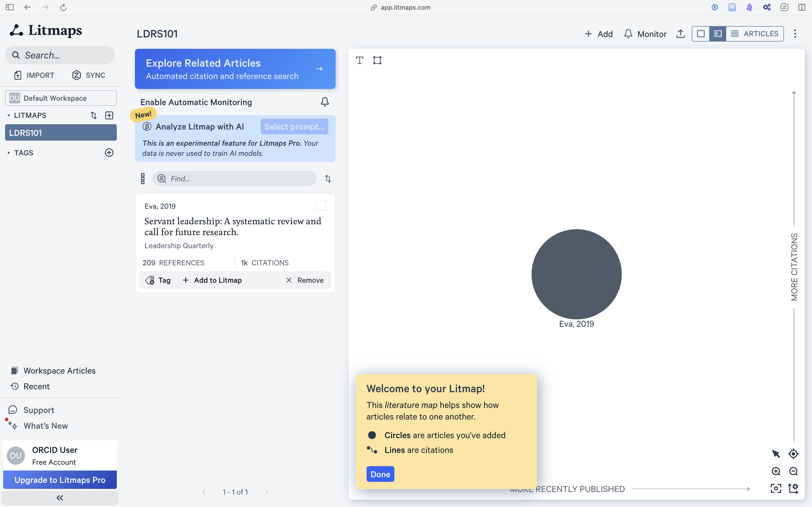The image size is (812, 507).
Task: Select the text annotation tool
Action: point(360,60)
